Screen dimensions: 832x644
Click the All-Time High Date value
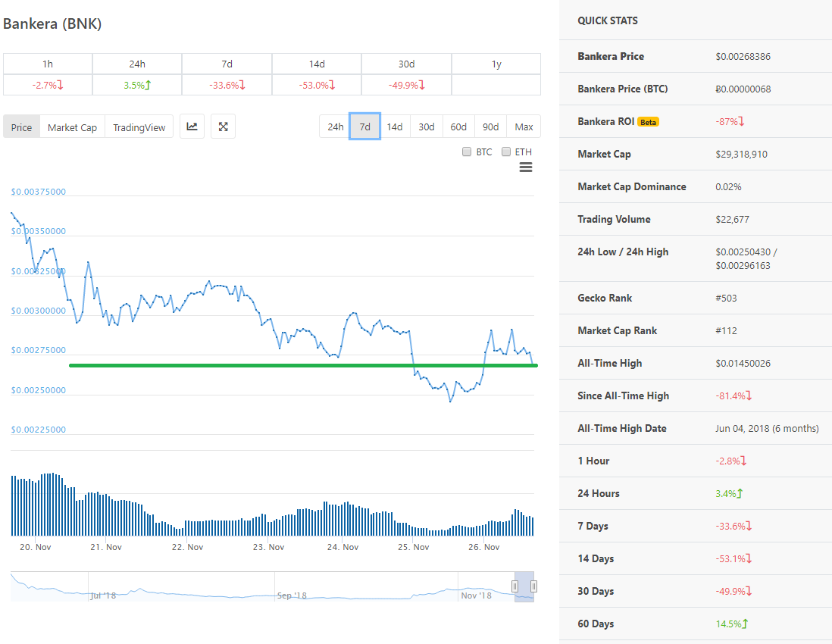pos(767,429)
